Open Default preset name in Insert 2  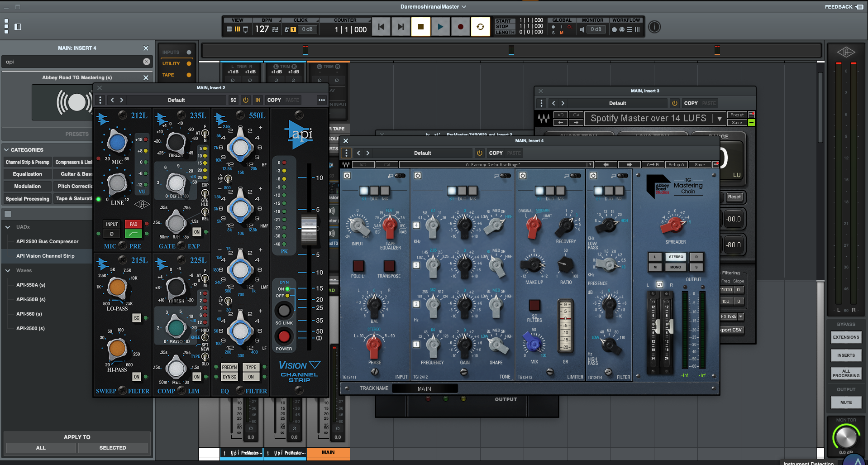176,100
